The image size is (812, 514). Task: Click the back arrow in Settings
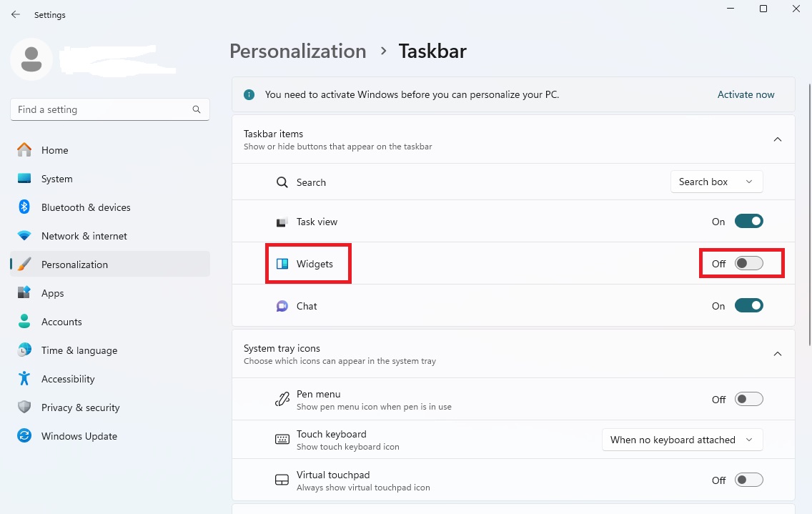(16, 14)
